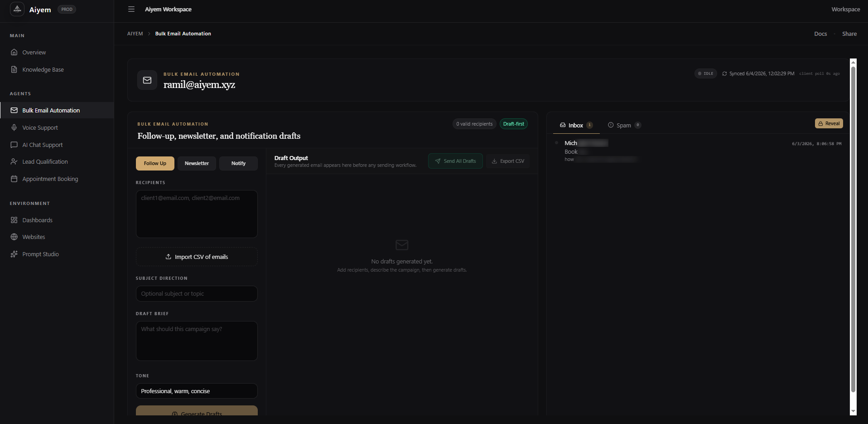Focus the Draft Brief text area
868x424 pixels.
[x=197, y=341]
